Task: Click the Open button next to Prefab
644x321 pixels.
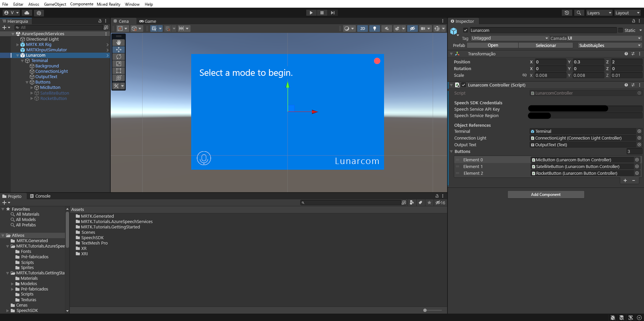Action: (492, 45)
